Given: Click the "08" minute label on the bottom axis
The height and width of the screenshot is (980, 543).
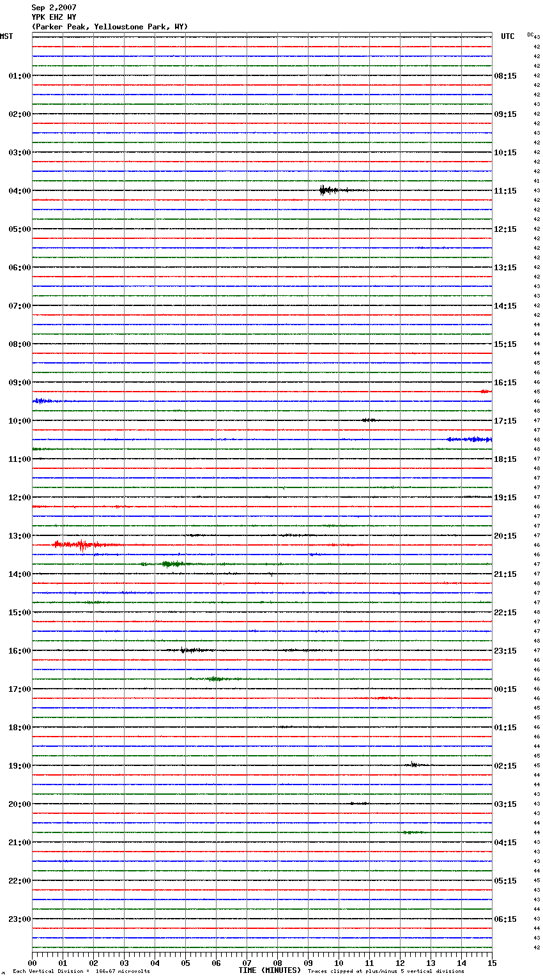Looking at the screenshot, I should pyautogui.click(x=277, y=963).
